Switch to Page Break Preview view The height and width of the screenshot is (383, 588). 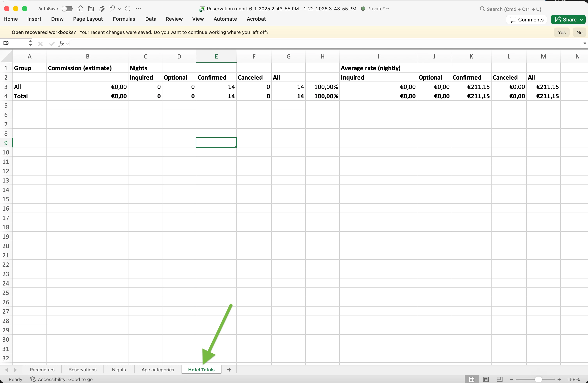point(500,379)
